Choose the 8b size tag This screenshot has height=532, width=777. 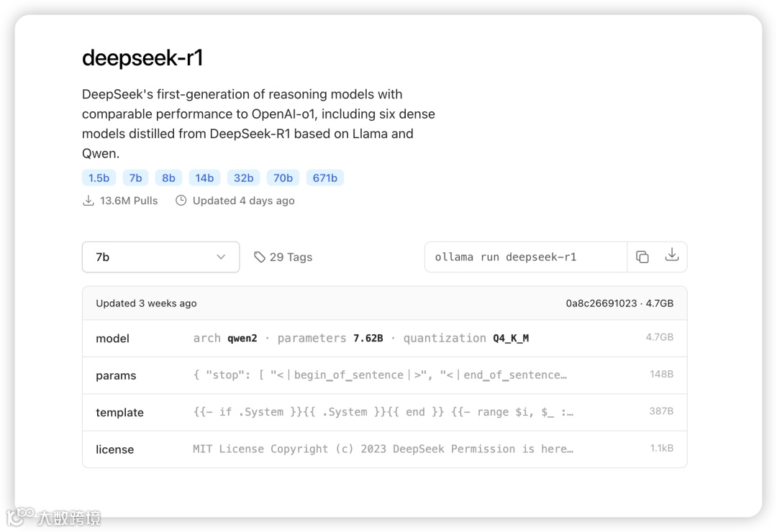click(x=168, y=178)
